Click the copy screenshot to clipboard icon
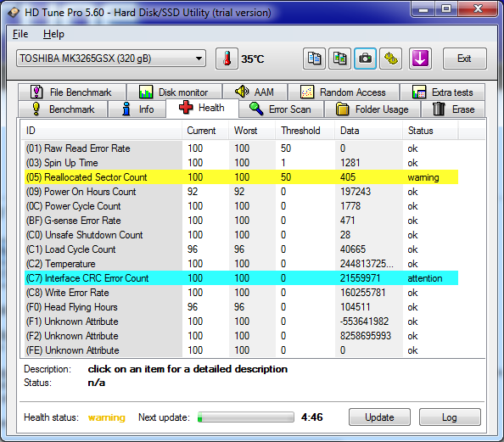 339,59
